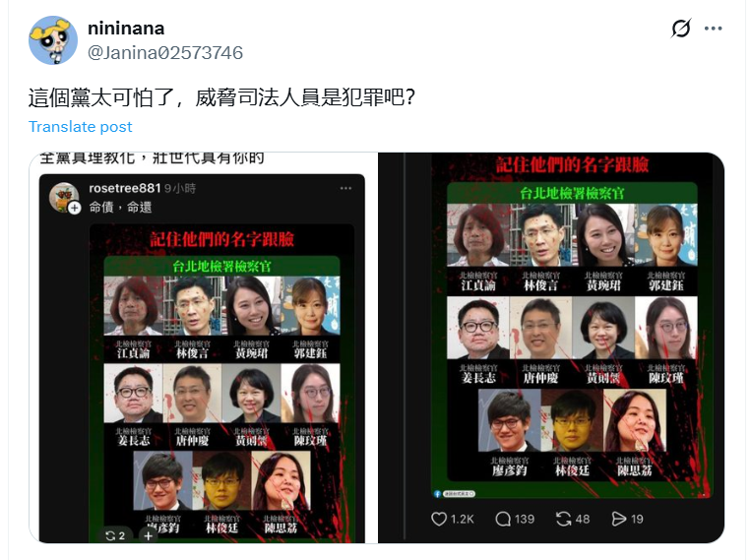Click the round plus button beside repost count
Screen dimensions: 751x560
[x=148, y=535]
